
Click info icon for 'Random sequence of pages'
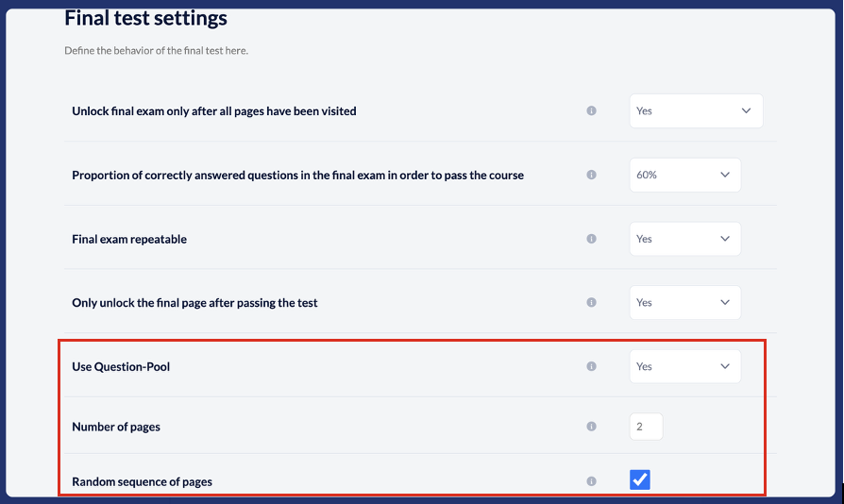[591, 481]
